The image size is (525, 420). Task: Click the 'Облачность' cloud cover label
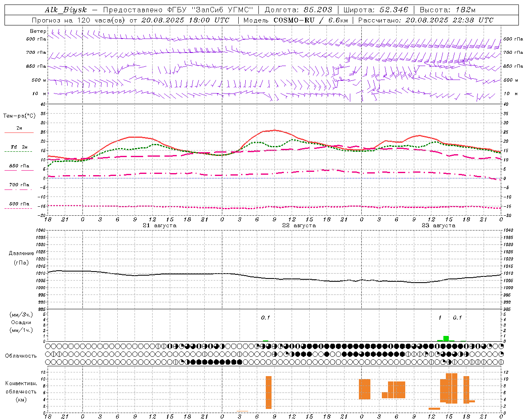point(21,356)
